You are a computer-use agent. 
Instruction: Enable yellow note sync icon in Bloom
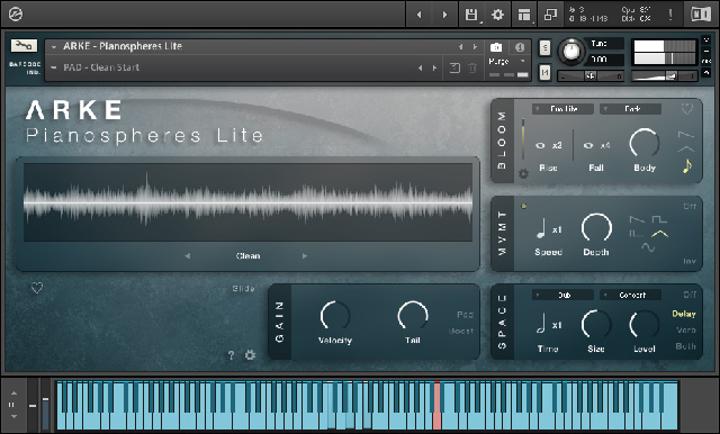(686, 166)
